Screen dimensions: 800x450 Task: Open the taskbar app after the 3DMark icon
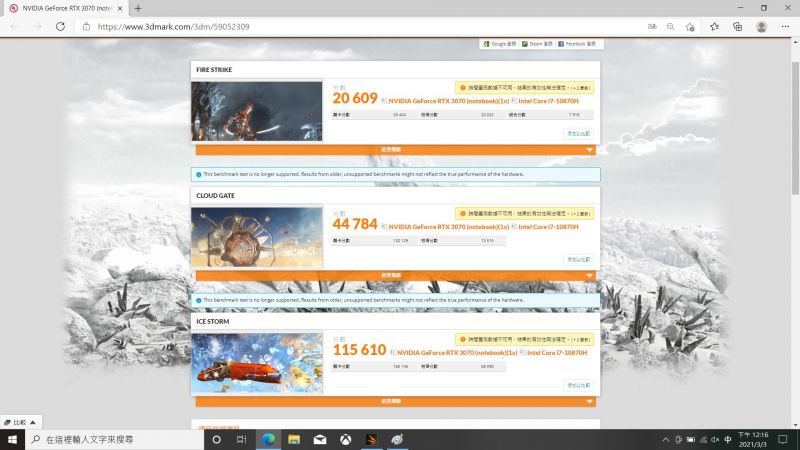[x=397, y=439]
